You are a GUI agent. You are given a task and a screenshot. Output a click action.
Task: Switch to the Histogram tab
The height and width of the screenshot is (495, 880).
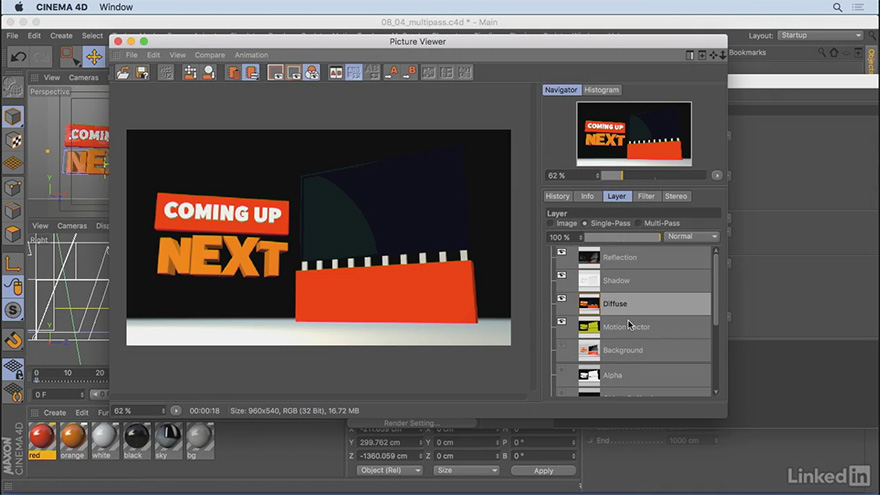(x=601, y=90)
